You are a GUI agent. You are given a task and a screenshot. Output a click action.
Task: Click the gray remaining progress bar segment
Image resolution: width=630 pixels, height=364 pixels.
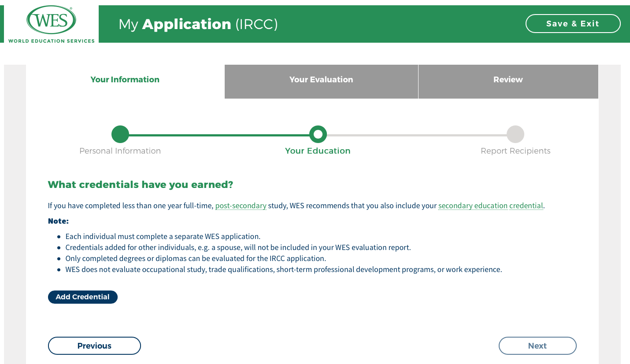click(x=416, y=135)
